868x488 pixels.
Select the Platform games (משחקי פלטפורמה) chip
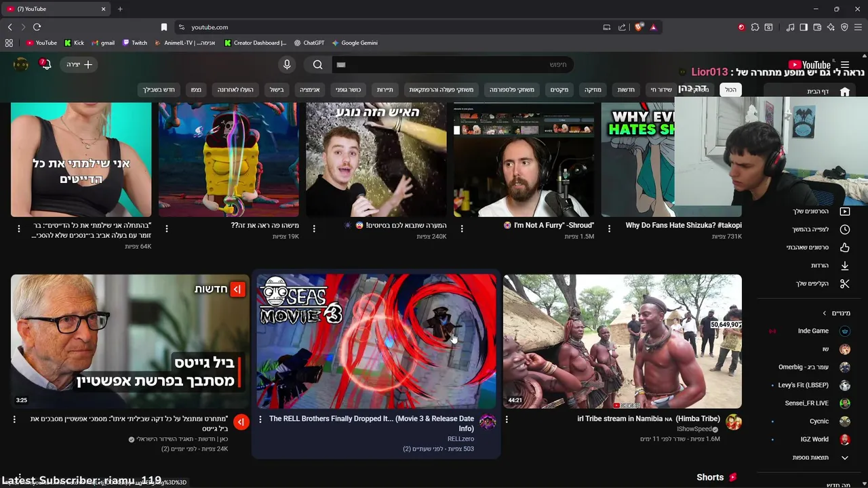(512, 89)
